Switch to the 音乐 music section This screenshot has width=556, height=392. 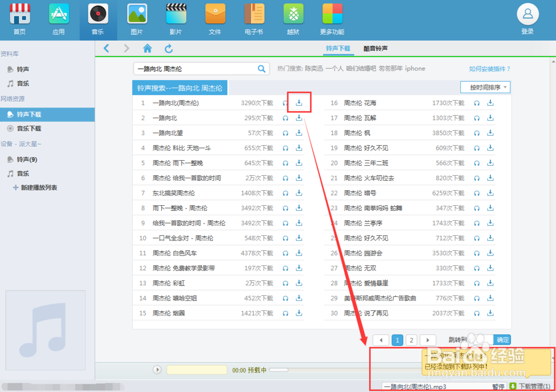98,19
